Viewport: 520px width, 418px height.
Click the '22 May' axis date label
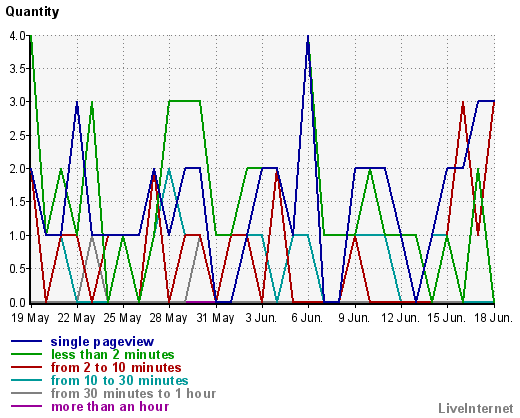[76, 318]
